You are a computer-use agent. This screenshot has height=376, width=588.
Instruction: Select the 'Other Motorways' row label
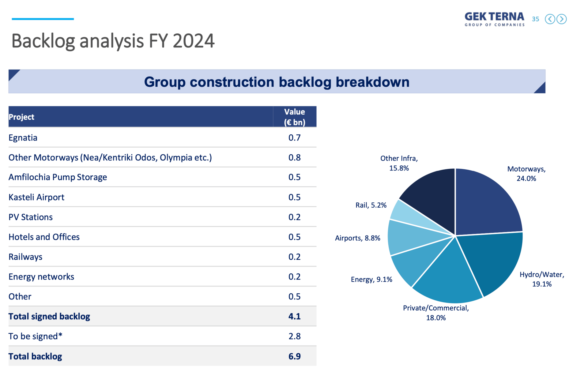110,157
